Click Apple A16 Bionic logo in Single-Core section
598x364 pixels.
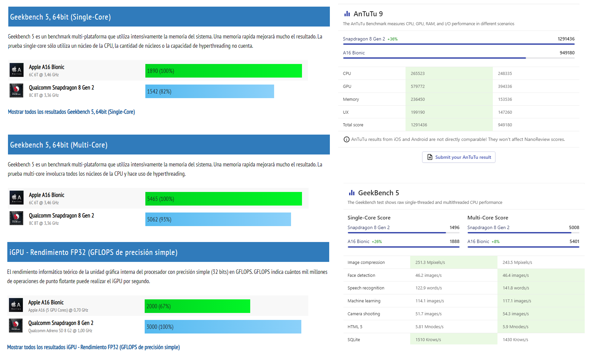[x=17, y=70]
